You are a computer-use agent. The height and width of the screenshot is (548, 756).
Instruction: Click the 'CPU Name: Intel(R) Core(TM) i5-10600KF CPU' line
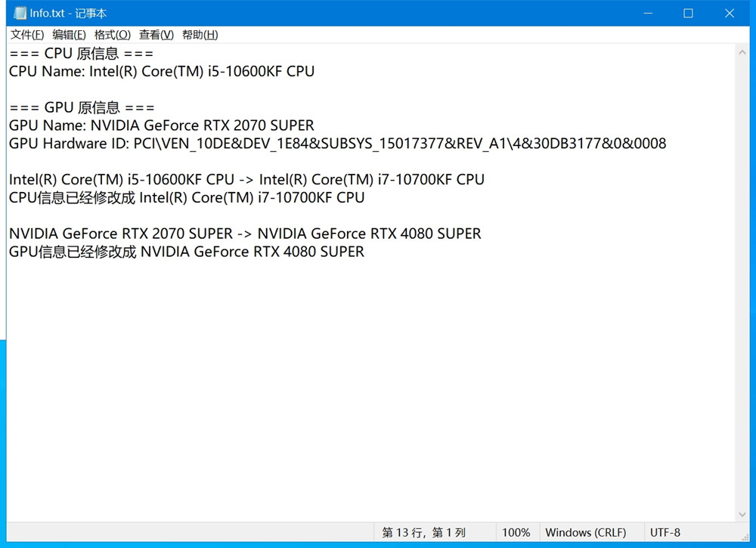(162, 71)
